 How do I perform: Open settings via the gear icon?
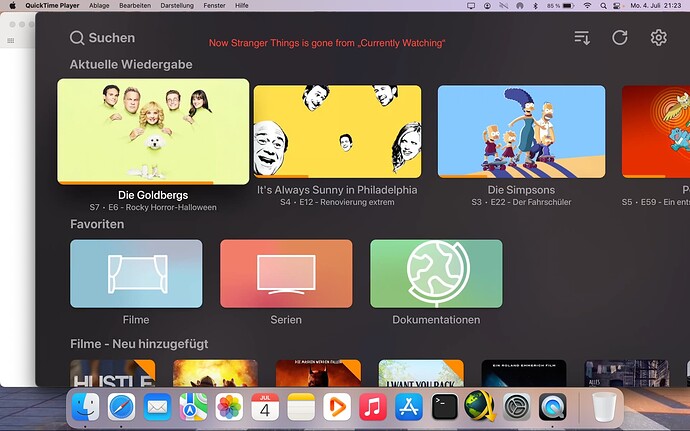point(658,37)
